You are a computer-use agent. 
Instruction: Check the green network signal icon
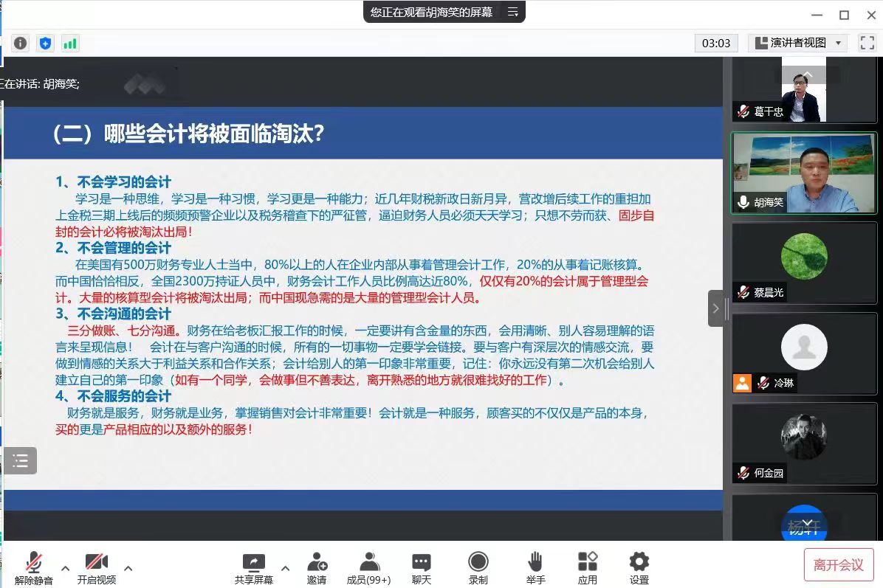70,44
